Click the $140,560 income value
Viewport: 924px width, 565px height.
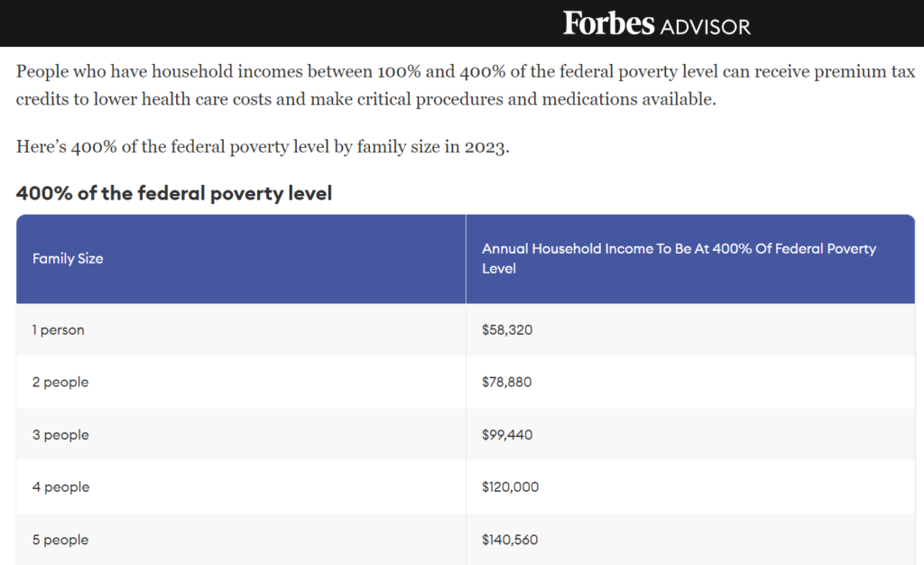pos(510,540)
